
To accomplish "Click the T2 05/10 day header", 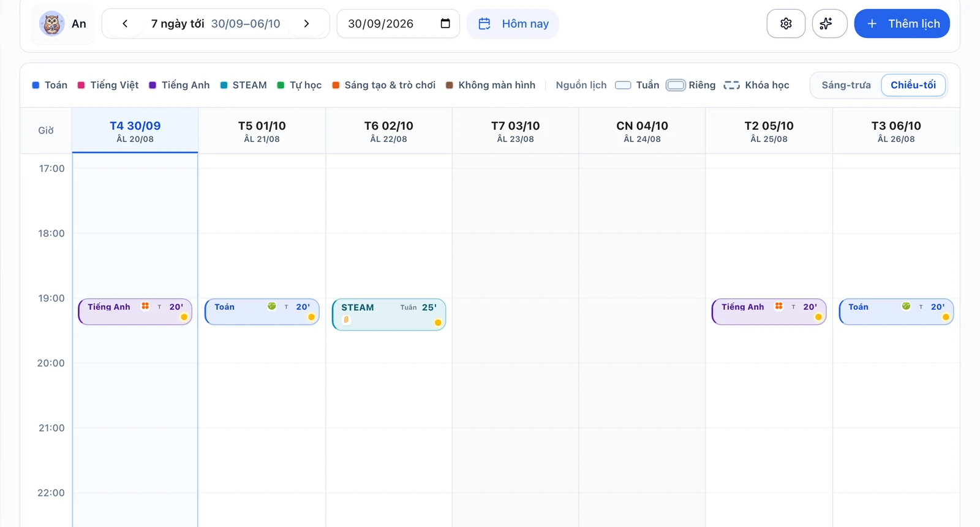I will pos(769,131).
